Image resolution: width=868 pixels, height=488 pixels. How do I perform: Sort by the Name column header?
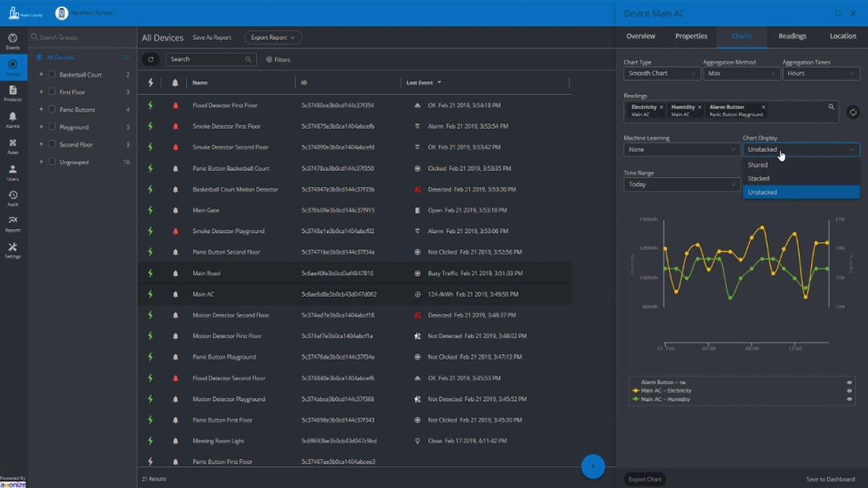(x=200, y=83)
